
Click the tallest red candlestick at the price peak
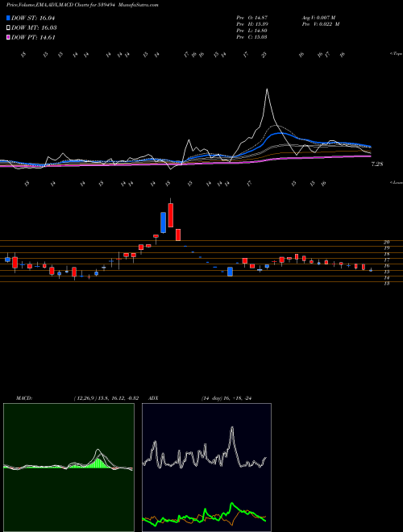pyautogui.click(x=171, y=215)
